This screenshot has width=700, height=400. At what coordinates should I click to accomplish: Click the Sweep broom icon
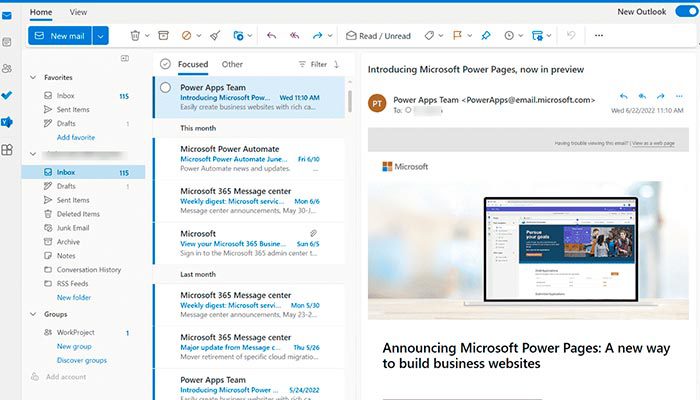pos(214,35)
